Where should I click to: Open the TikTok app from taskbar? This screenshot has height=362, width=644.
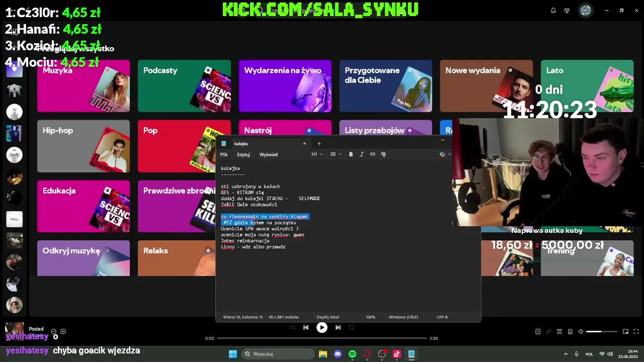click(x=396, y=354)
